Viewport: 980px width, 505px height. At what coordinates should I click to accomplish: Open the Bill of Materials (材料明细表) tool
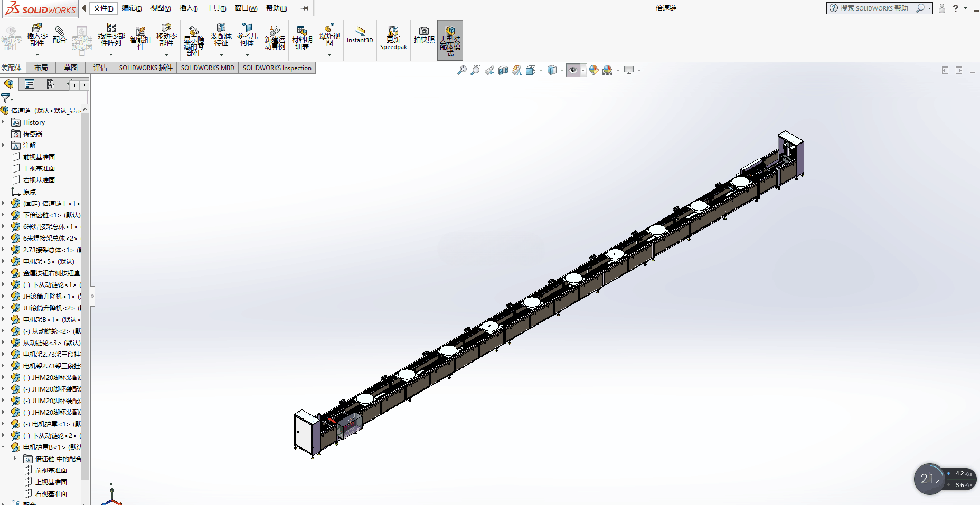302,37
